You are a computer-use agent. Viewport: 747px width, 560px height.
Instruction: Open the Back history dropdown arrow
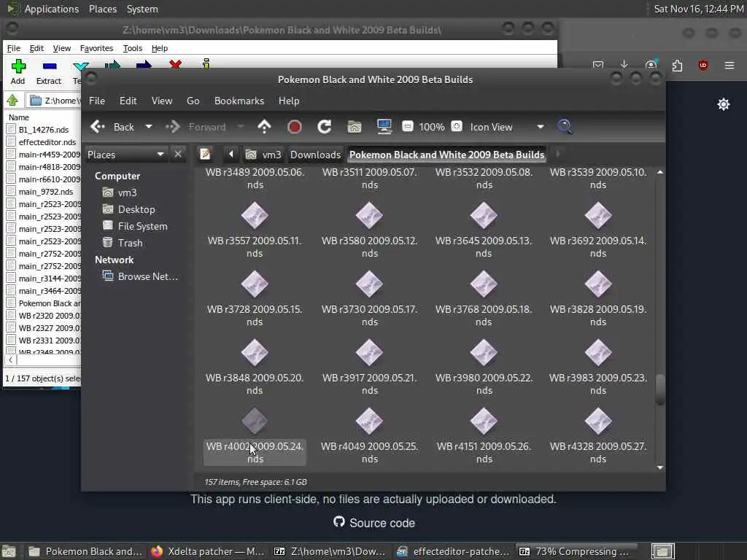click(149, 127)
